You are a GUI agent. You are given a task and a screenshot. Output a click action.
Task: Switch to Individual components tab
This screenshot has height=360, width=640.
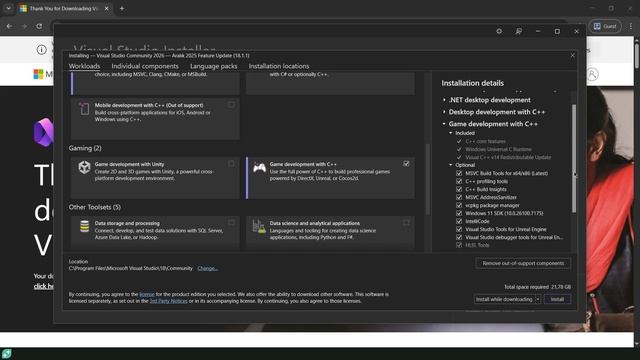tap(145, 66)
